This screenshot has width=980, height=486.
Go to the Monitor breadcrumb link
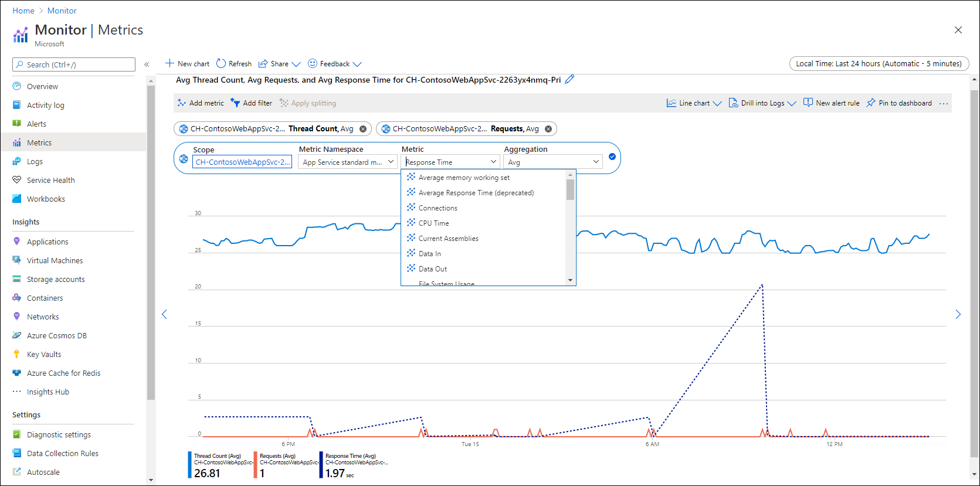(62, 11)
